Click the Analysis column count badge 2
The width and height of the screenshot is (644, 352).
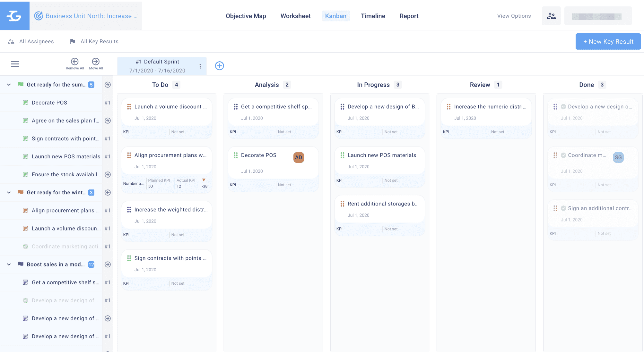click(x=287, y=85)
